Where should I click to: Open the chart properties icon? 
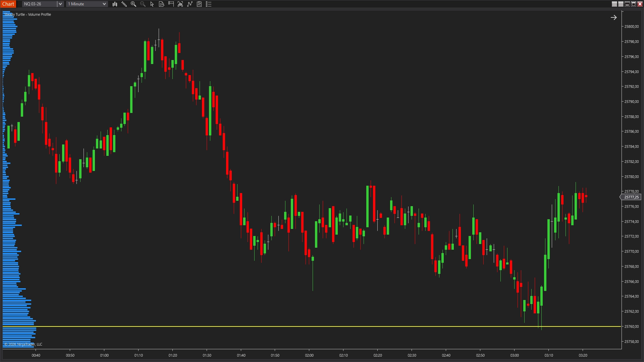(199, 4)
